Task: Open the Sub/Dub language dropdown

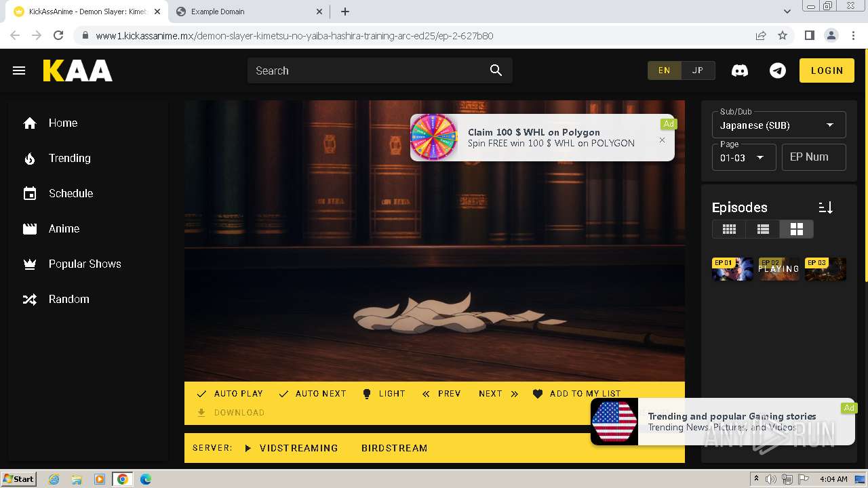Action: click(x=778, y=125)
